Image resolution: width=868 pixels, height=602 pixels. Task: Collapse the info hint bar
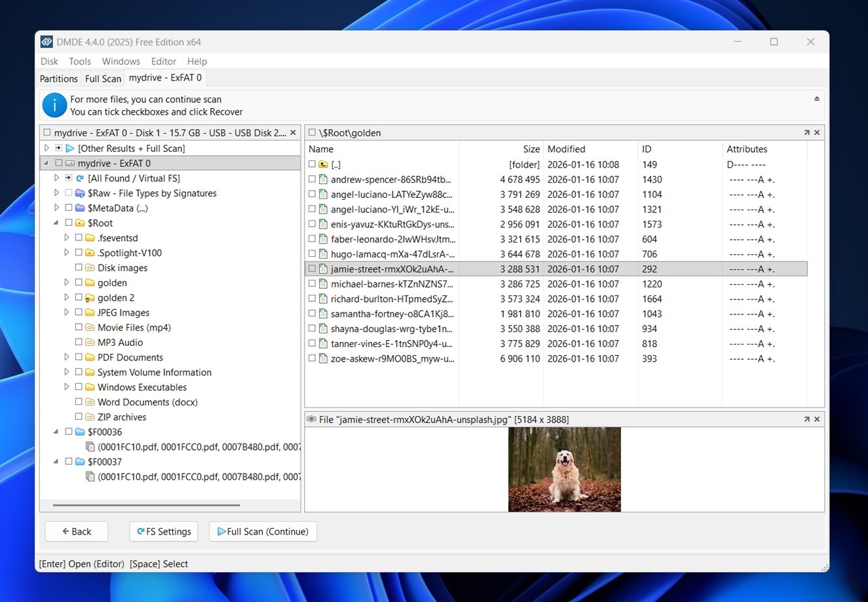pos(817,99)
